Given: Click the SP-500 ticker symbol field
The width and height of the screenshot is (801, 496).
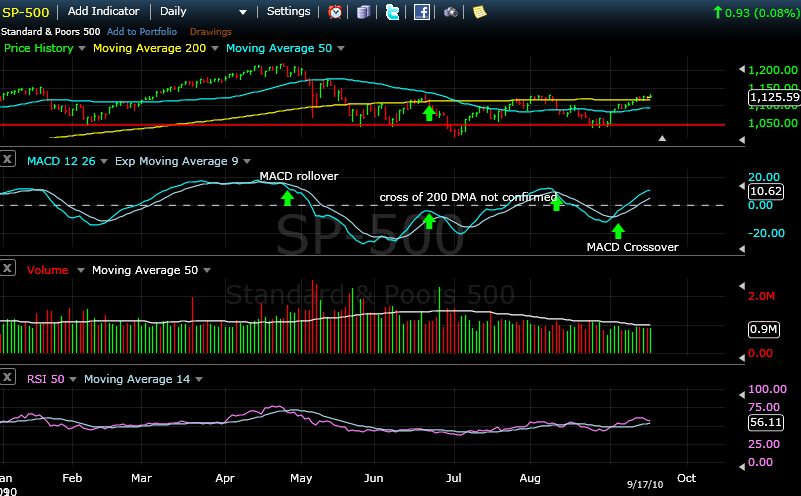Looking at the screenshot, I should [x=27, y=12].
